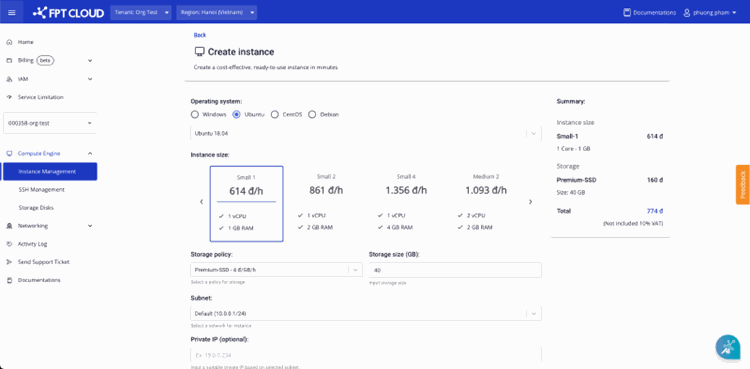Expand the Networking menu chevron
This screenshot has width=750, height=369.
coord(90,226)
